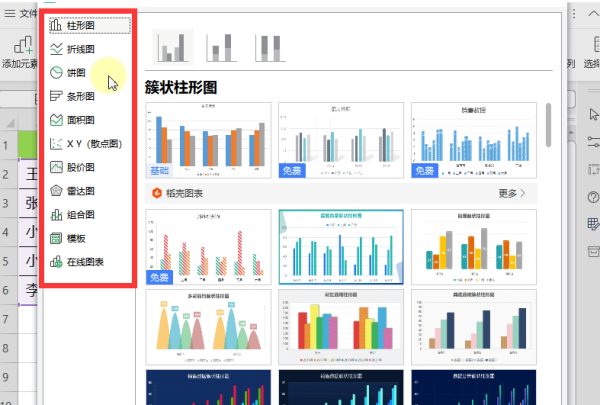Select the 条形图 bar chart icon
Image resolution: width=600 pixels, height=405 pixels.
point(56,96)
